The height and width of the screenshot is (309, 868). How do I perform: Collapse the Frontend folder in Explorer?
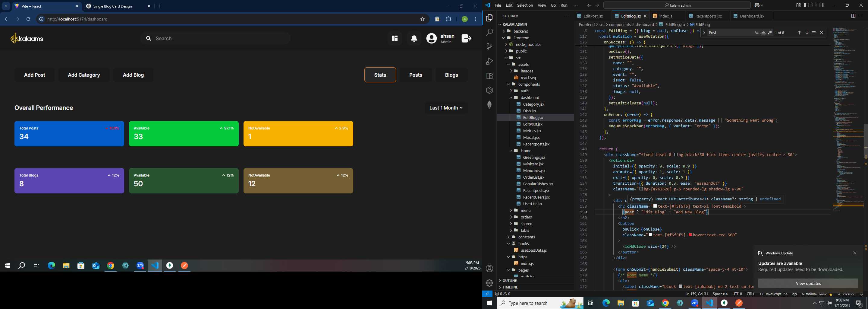click(504, 38)
